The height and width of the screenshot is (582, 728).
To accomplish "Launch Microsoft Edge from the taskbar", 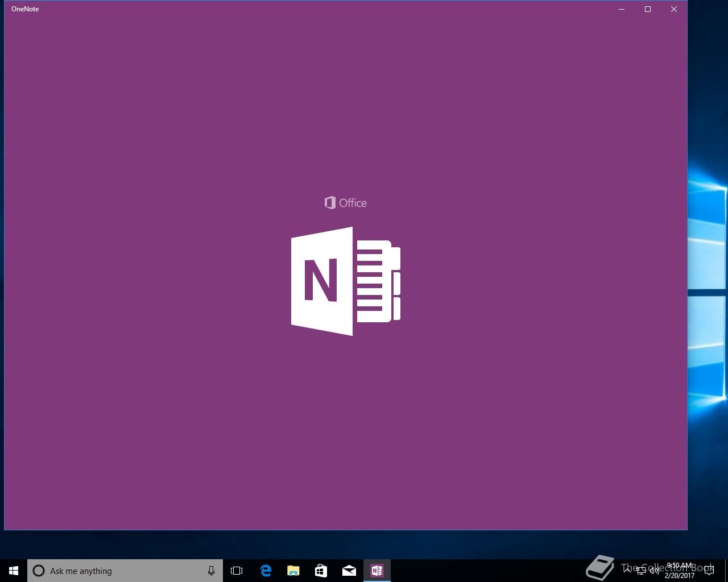I will 266,571.
